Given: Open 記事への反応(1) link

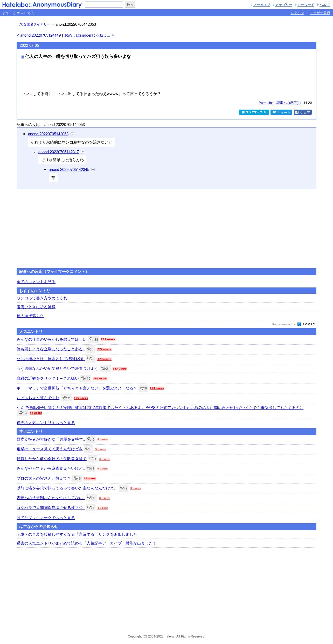Looking at the screenshot, I should 288,103.
